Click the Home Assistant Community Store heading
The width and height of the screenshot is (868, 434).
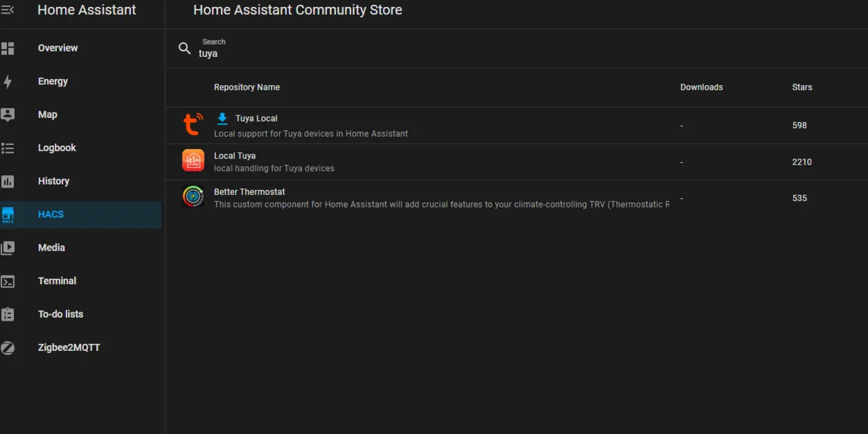(298, 10)
